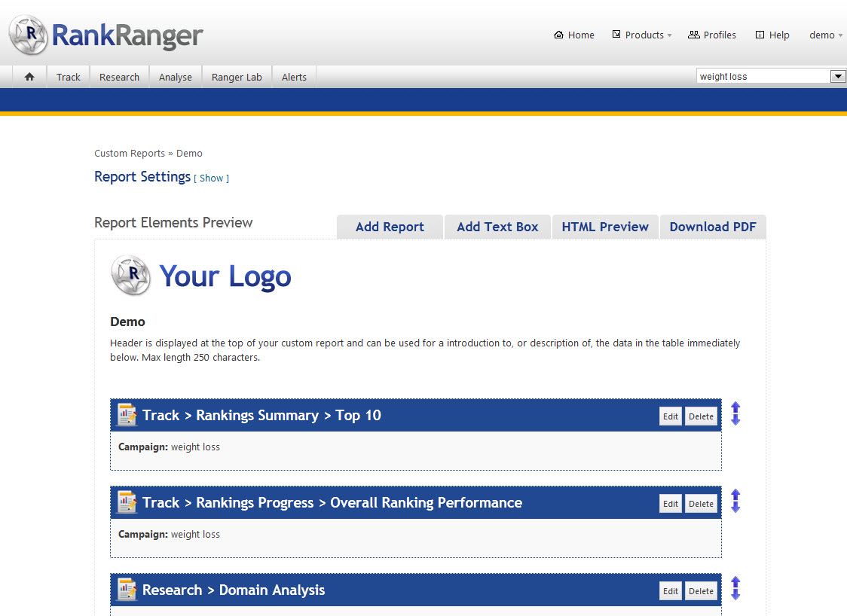Open the Analyse menu

(x=176, y=78)
